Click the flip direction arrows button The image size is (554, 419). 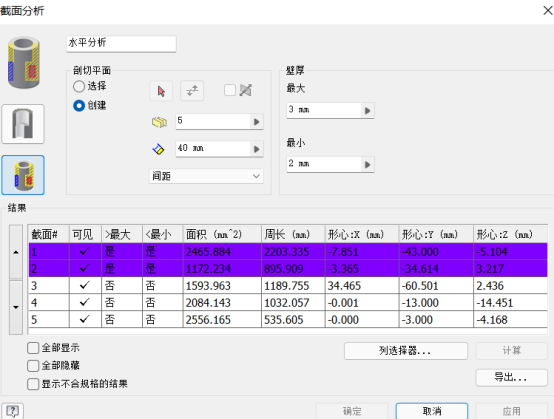[x=192, y=91]
